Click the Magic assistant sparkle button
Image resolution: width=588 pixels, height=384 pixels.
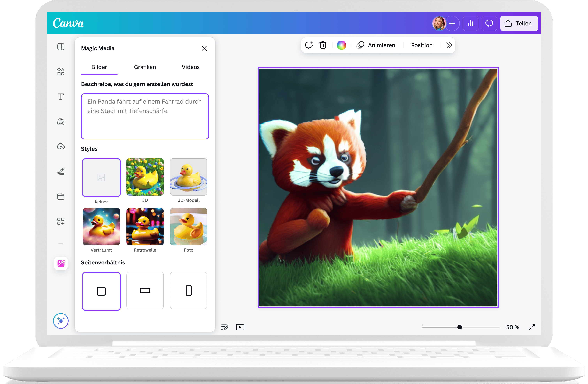pyautogui.click(x=61, y=321)
